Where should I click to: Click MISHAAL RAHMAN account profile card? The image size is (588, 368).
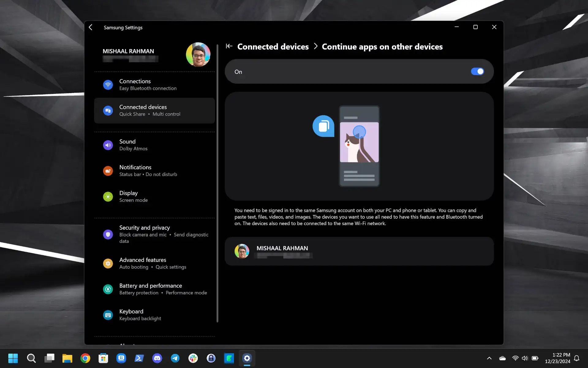click(x=359, y=251)
